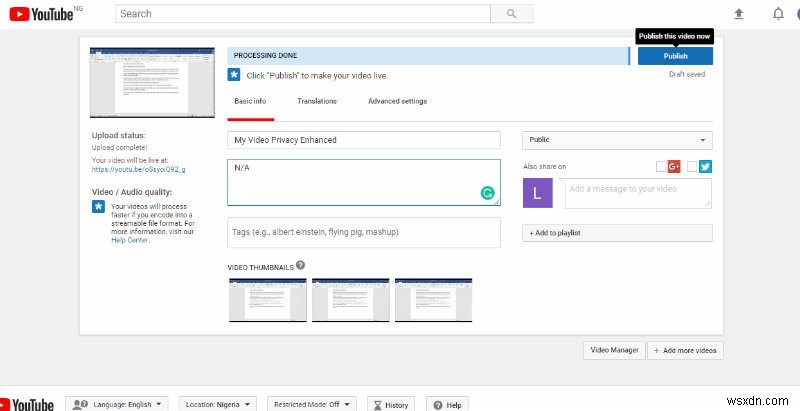800x411 pixels.
Task: Click the video thumbnails help question mark
Action: [x=301, y=265]
